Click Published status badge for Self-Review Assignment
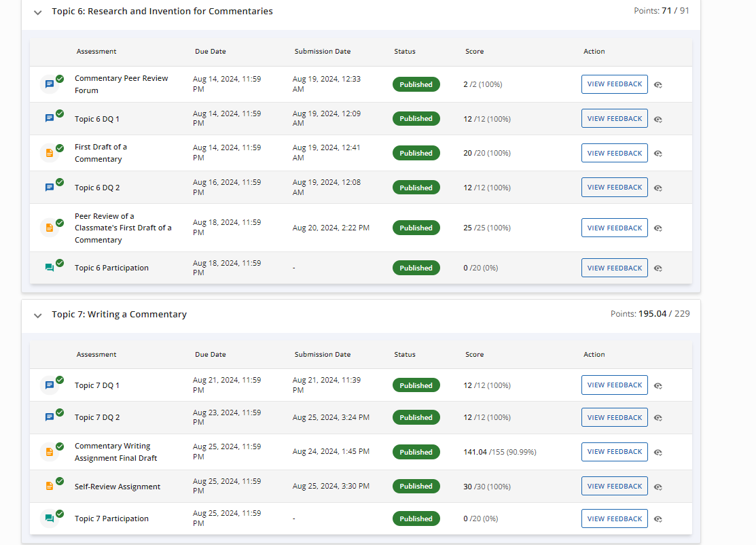 [416, 486]
